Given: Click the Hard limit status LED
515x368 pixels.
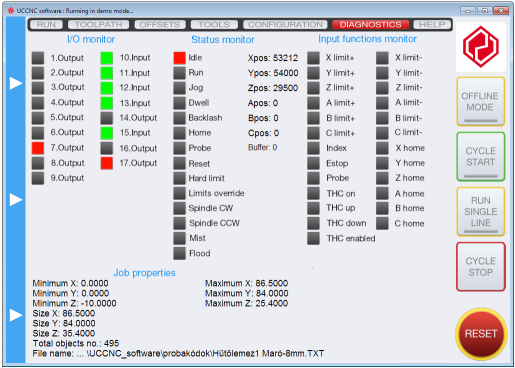Looking at the screenshot, I should pyautogui.click(x=179, y=178).
